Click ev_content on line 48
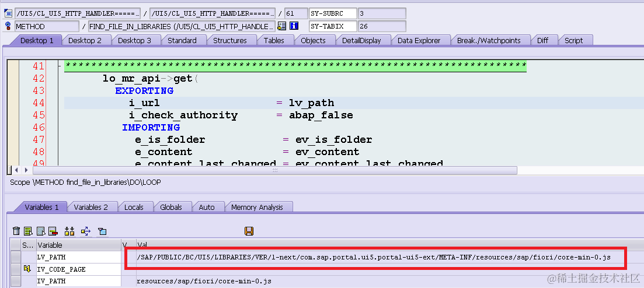Image resolution: width=644 pixels, height=288 pixels. point(328,152)
